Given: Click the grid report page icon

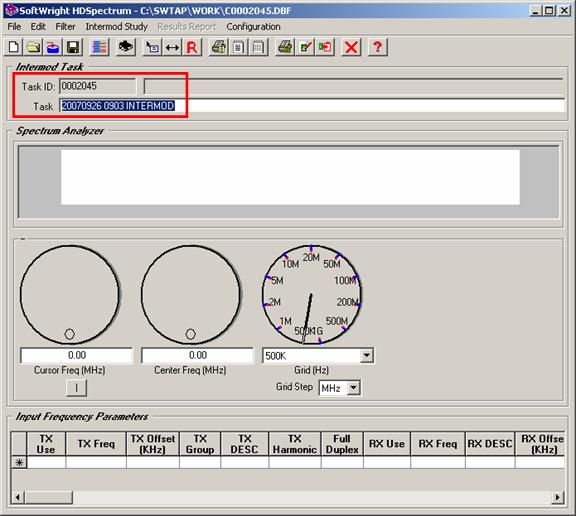Looking at the screenshot, I should coord(258,47).
